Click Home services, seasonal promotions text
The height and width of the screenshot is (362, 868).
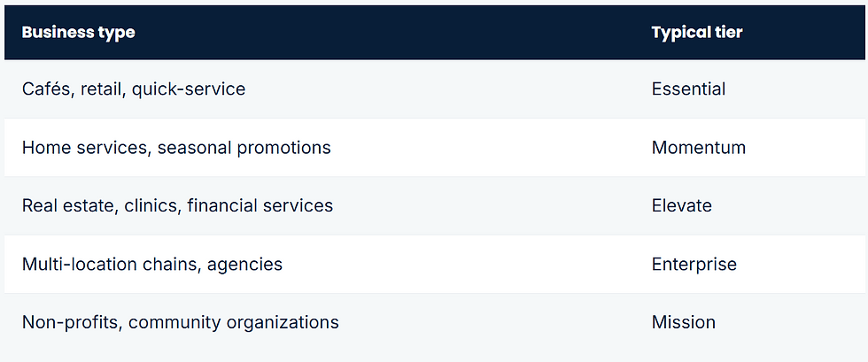coord(176,147)
